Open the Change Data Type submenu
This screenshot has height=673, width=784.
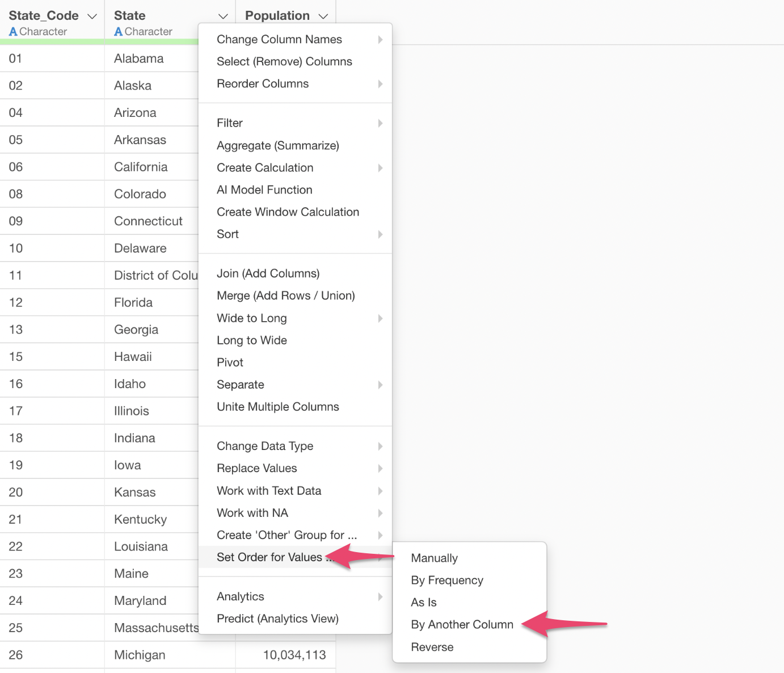[265, 447]
